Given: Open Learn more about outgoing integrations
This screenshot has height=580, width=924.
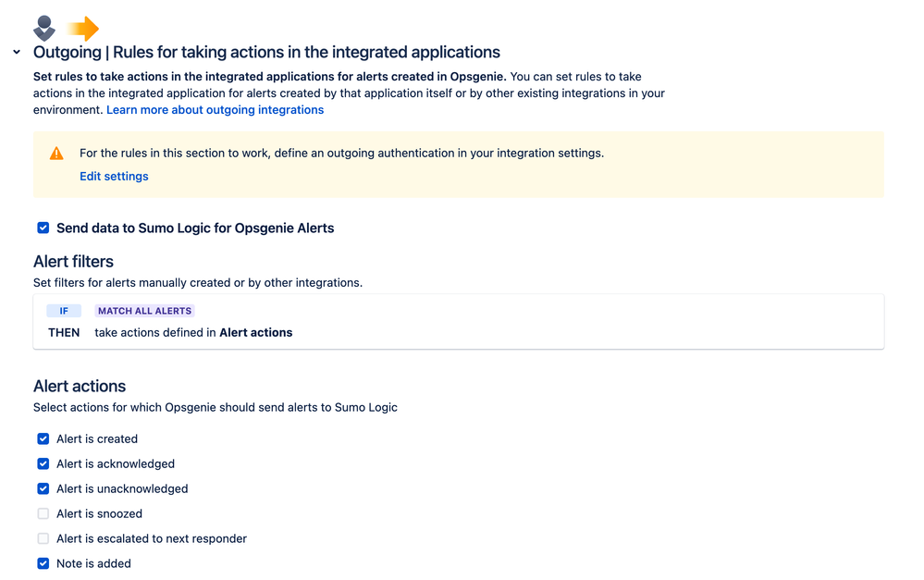Looking at the screenshot, I should click(x=215, y=109).
